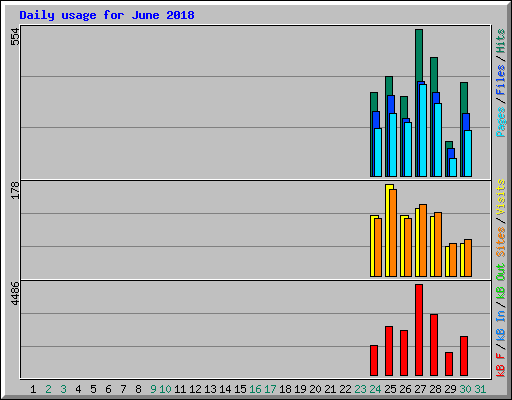Click day number 27 on the x-axis
This screenshot has height=400, width=512.
click(x=420, y=389)
